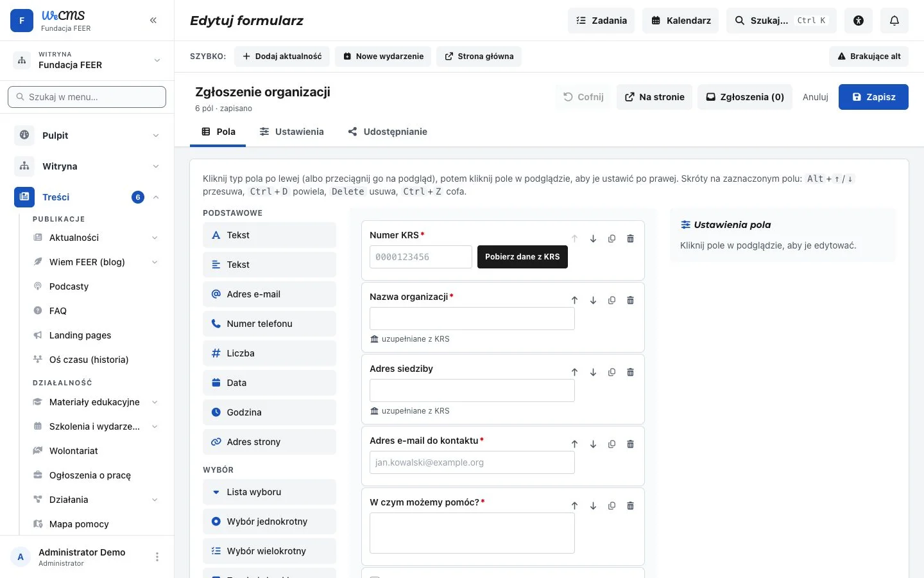The height and width of the screenshot is (578, 924).
Task: Collapse the sidebar with the double-chevron icon
Action: click(x=153, y=21)
